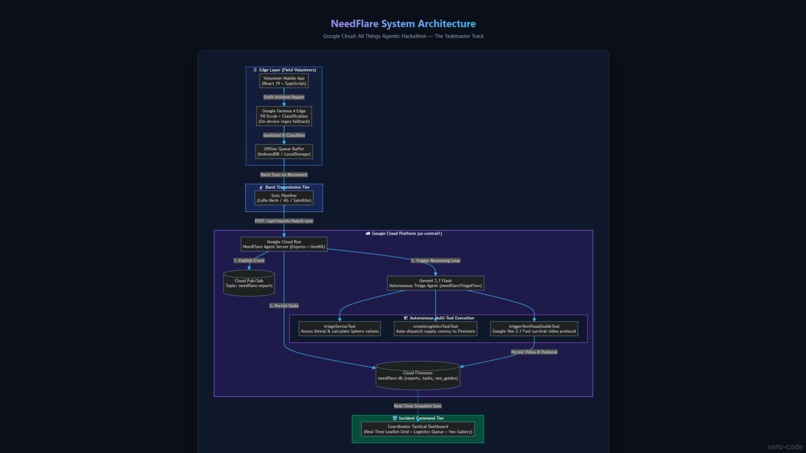The width and height of the screenshot is (806, 453).
Task: Select the Offline Queue Buffer node
Action: click(284, 151)
